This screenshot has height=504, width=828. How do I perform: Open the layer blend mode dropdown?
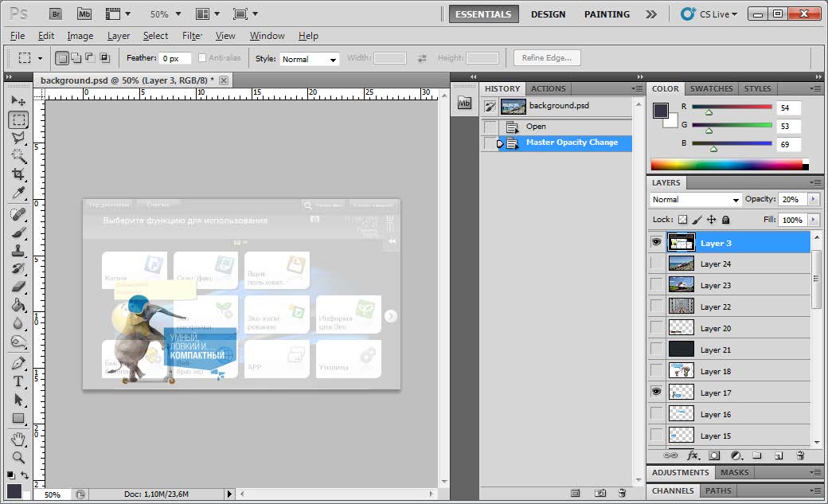click(x=695, y=200)
